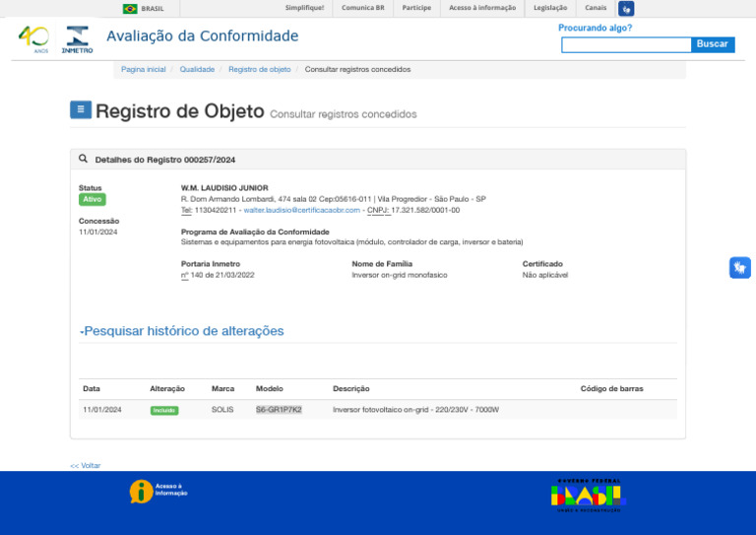Click the Inversor fotovoltaico on-grid description
Image resolution: width=756 pixels, height=535 pixels.
point(415,410)
